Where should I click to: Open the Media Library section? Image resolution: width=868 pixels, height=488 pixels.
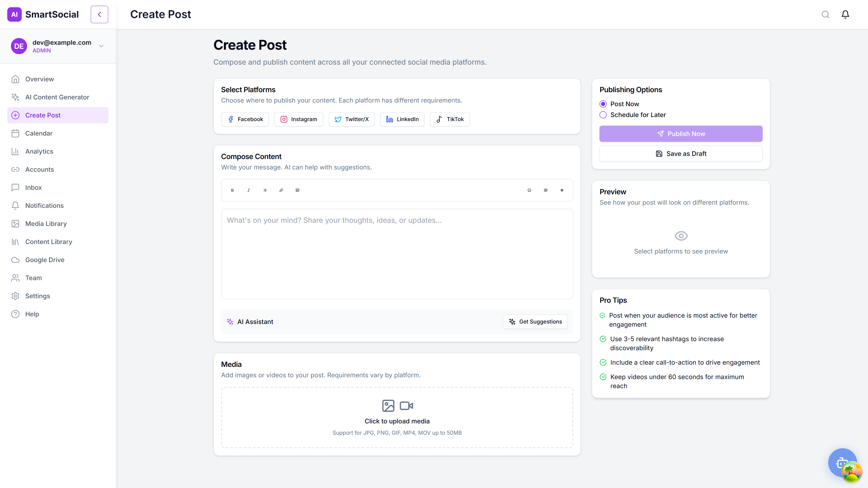(46, 223)
